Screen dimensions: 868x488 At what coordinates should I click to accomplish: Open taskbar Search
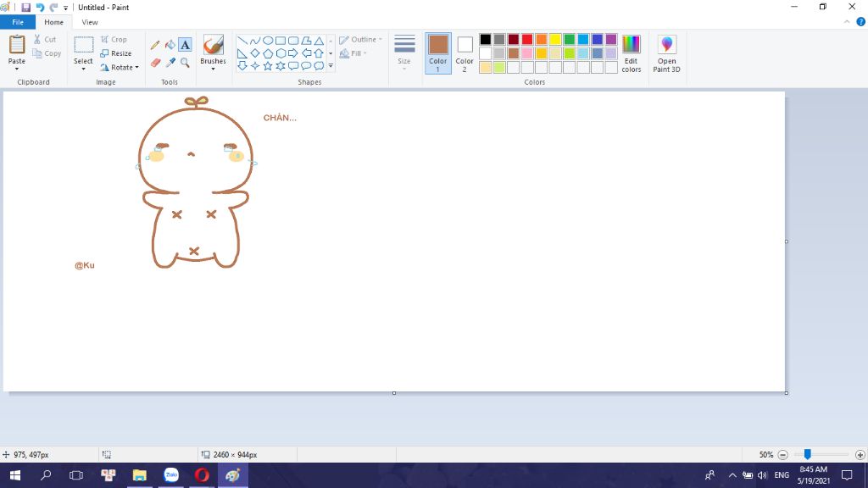click(46, 475)
